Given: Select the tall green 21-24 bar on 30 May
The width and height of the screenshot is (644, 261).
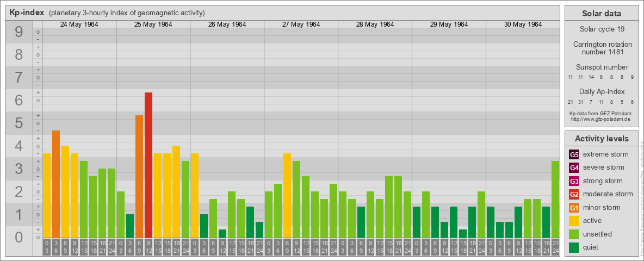Looking at the screenshot, I should pos(555,200).
